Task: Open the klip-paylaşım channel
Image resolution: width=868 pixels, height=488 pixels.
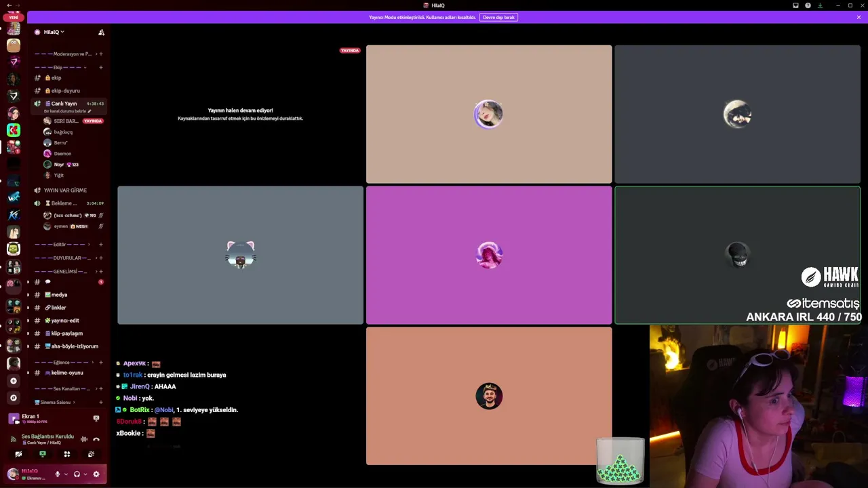Action: [x=68, y=333]
